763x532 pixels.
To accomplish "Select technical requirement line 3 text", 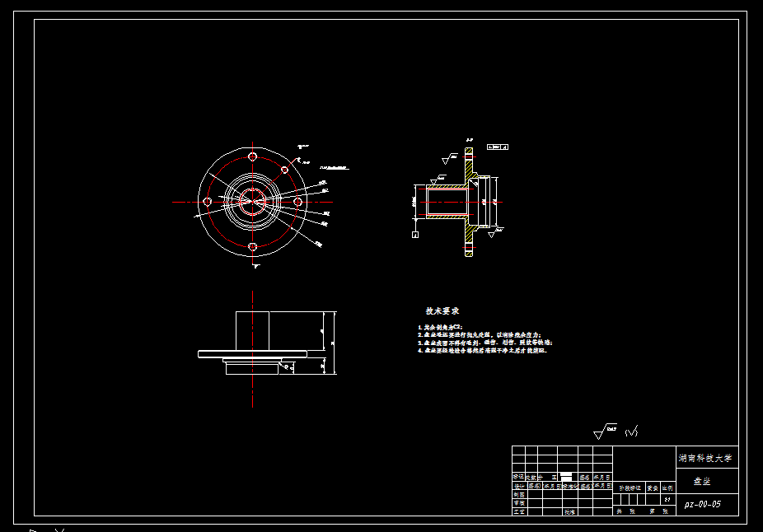I will click(x=484, y=343).
